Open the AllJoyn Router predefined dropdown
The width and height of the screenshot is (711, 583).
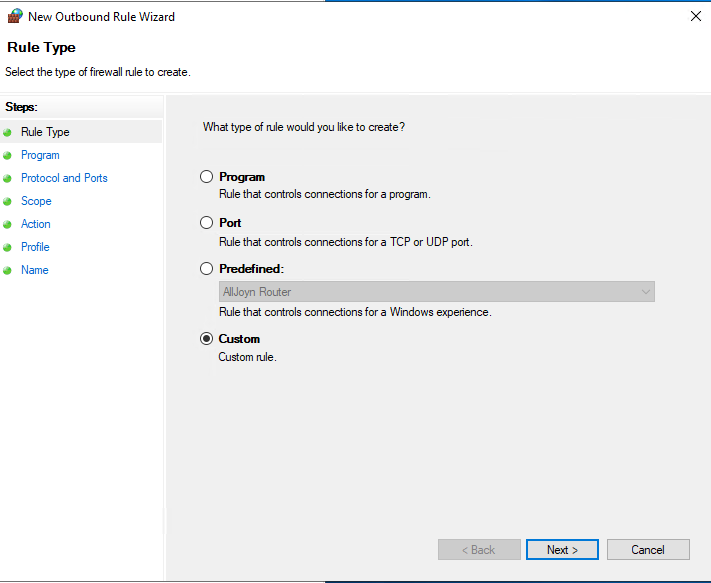436,292
